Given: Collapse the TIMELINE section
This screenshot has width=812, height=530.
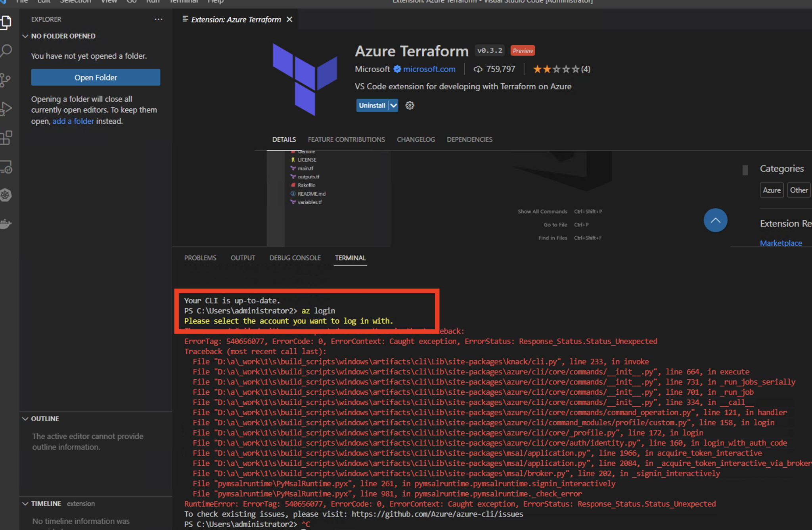Looking at the screenshot, I should pos(25,503).
